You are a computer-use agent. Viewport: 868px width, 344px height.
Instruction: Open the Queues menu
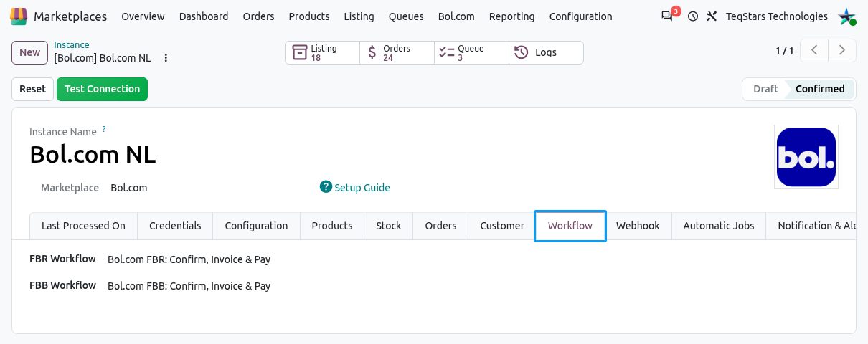(406, 16)
